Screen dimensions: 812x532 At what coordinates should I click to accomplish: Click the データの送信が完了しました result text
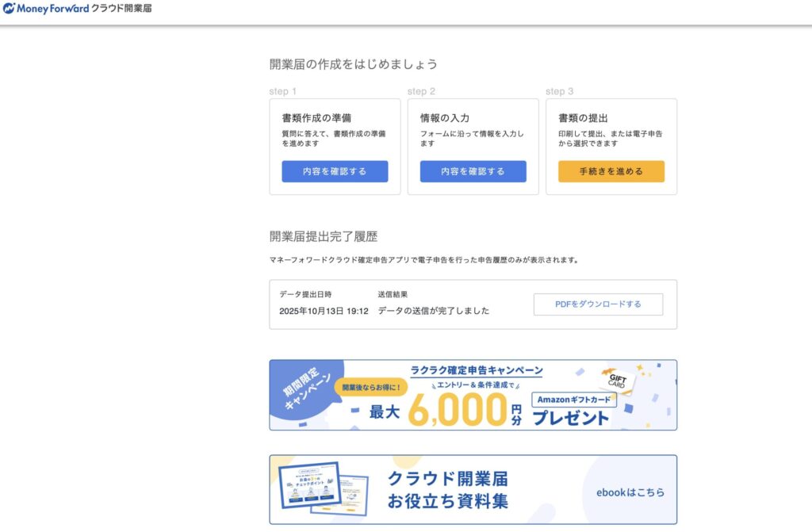[433, 311]
